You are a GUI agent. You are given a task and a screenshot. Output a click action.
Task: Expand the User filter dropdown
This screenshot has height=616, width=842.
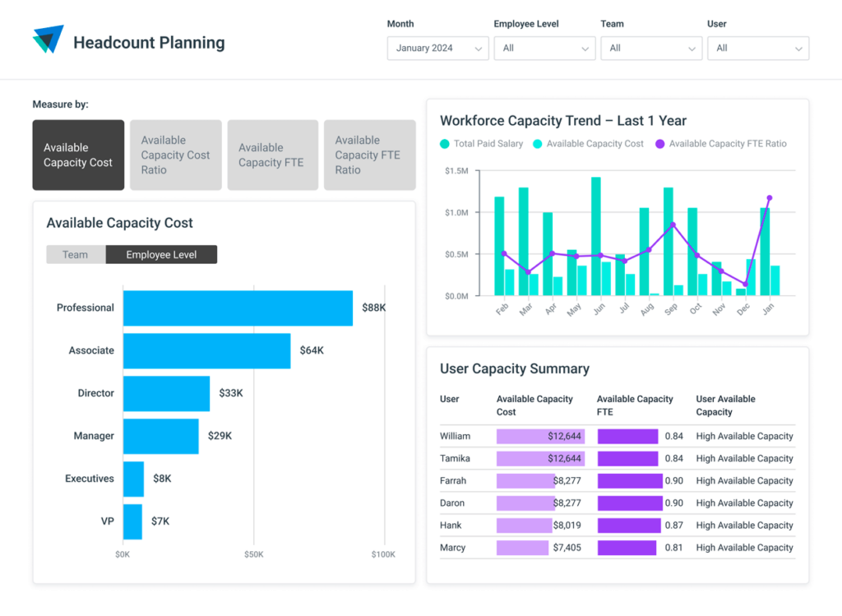click(x=757, y=49)
